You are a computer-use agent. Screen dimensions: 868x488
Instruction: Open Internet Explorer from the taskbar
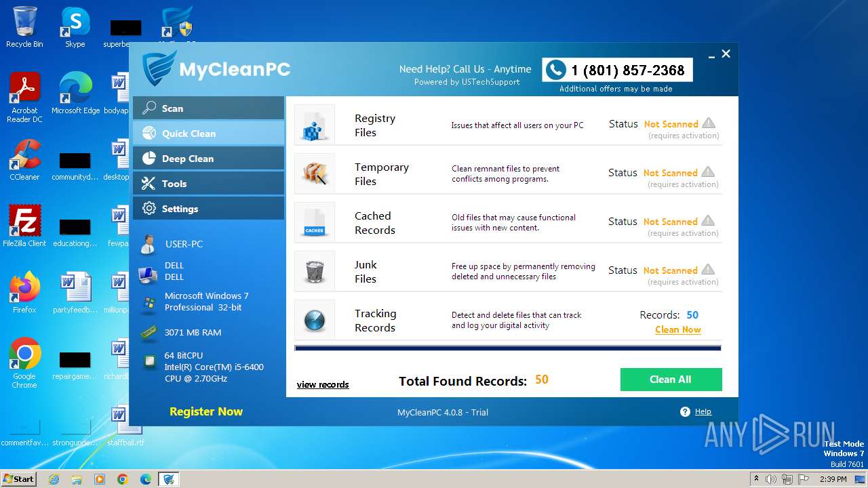(54, 479)
